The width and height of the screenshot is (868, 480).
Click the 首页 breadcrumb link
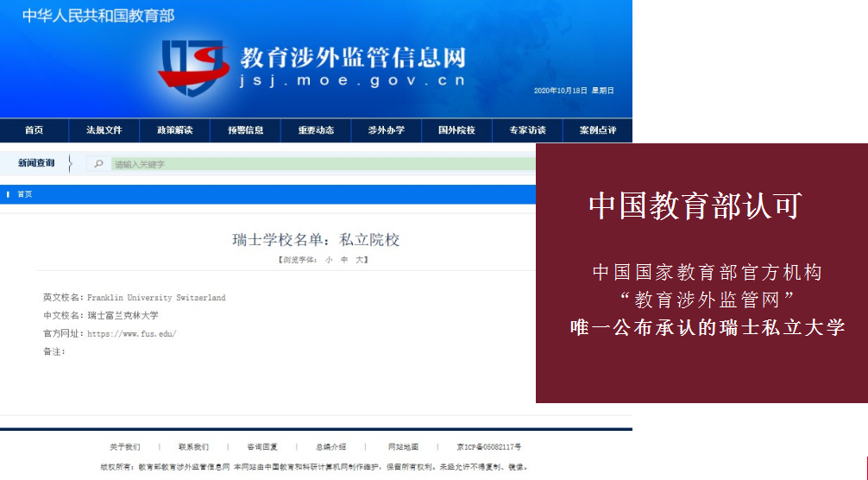click(24, 194)
